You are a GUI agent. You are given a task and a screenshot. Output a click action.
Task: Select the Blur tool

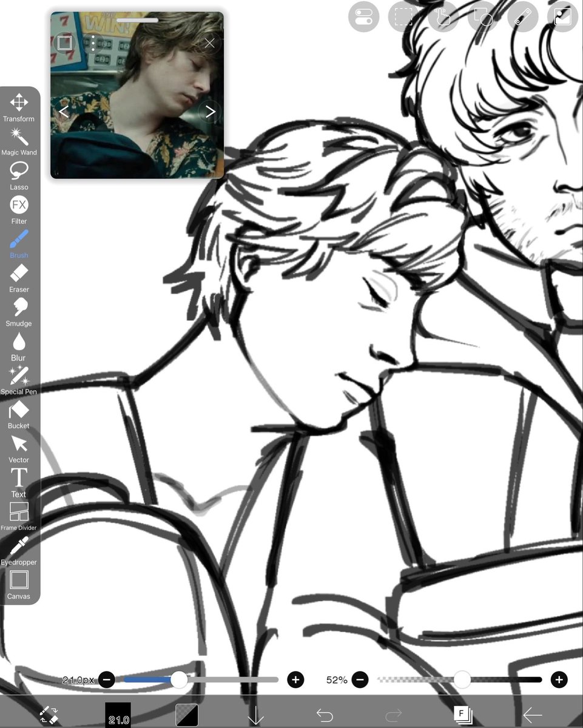[19, 346]
